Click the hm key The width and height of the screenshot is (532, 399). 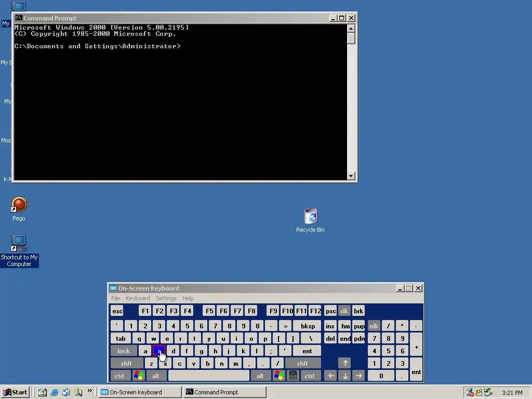(x=345, y=326)
